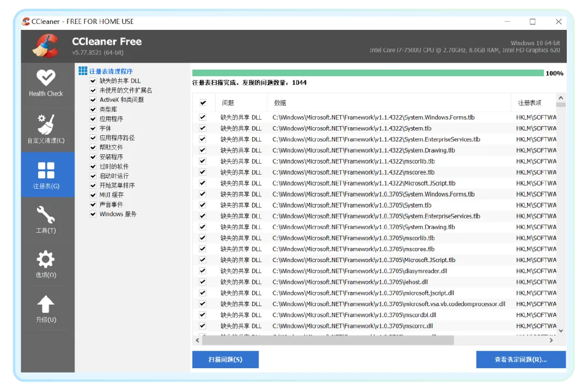This screenshot has height=391, width=588.
Task: Toggle the 安装程序 checkbox
Action: (x=93, y=157)
